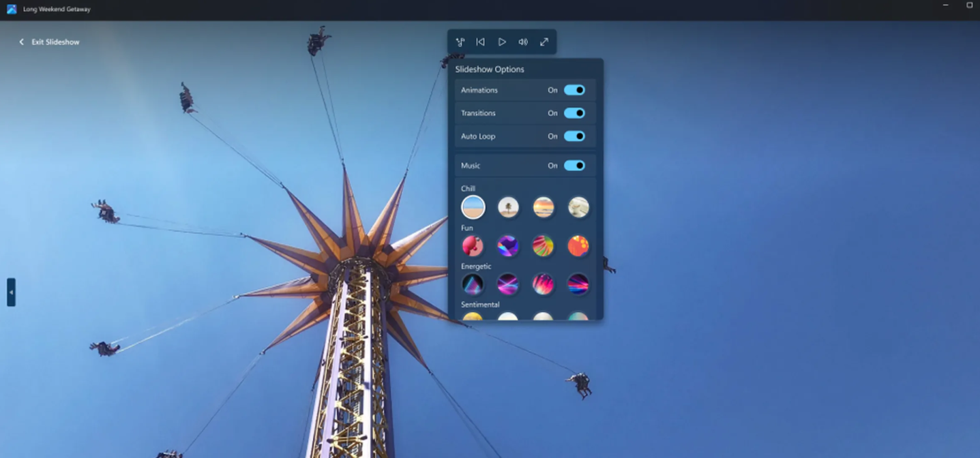Click the Long Weekend Getaway window title
Image resolution: width=980 pixels, height=458 pixels.
click(57, 10)
